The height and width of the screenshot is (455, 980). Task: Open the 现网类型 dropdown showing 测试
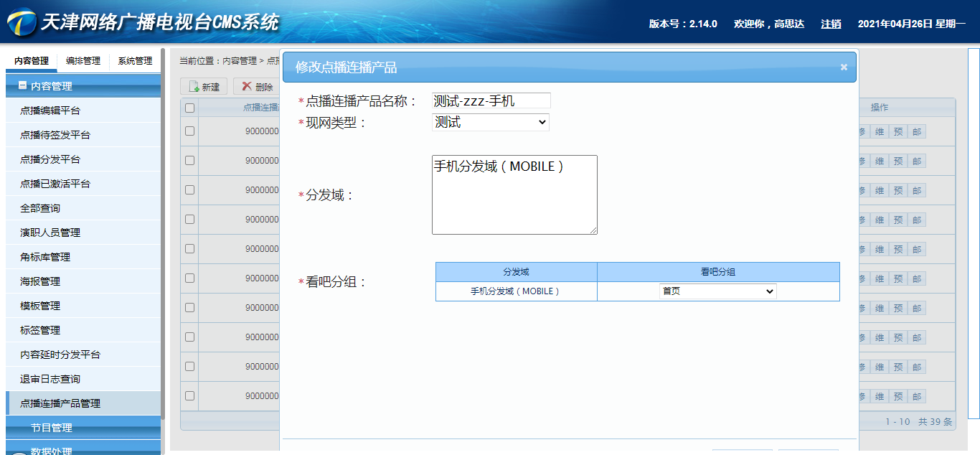(491, 122)
